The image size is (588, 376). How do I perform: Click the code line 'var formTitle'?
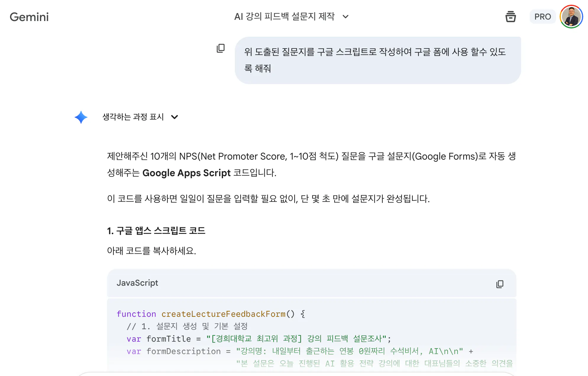259,339
